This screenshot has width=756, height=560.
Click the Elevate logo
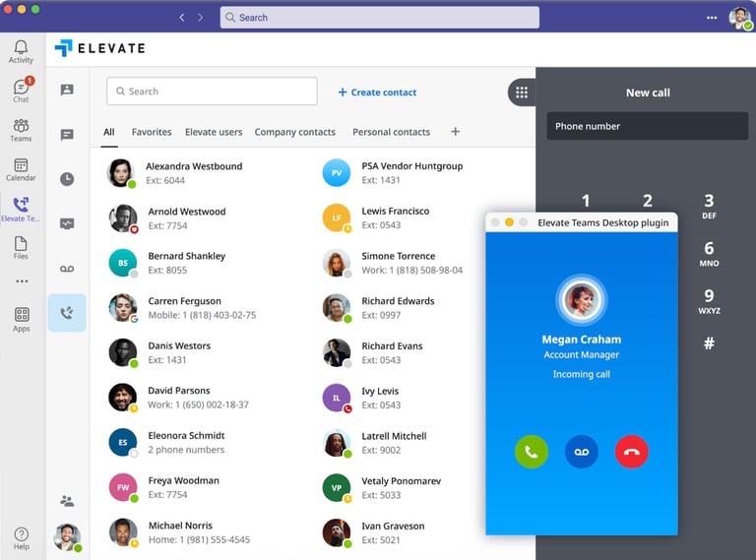coord(99,48)
